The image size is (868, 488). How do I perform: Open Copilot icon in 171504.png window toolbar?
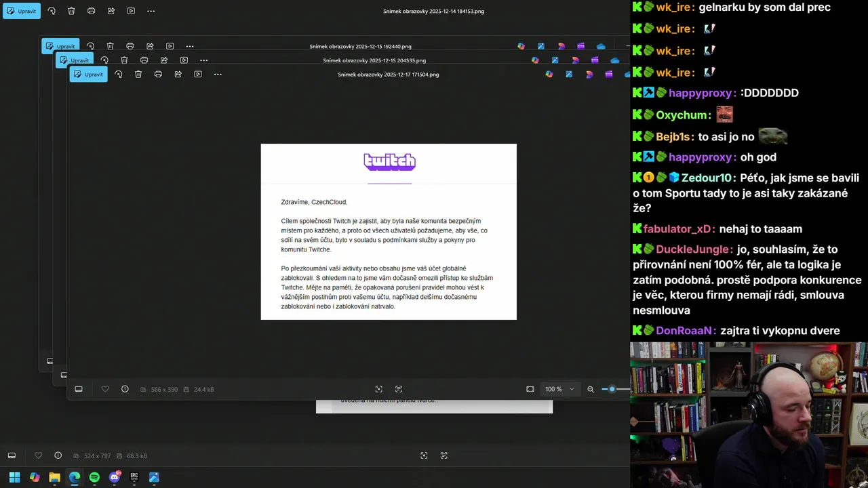point(549,74)
